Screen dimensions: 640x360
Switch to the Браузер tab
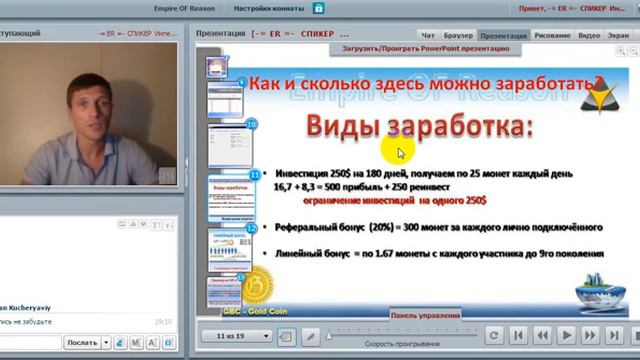coord(458,36)
